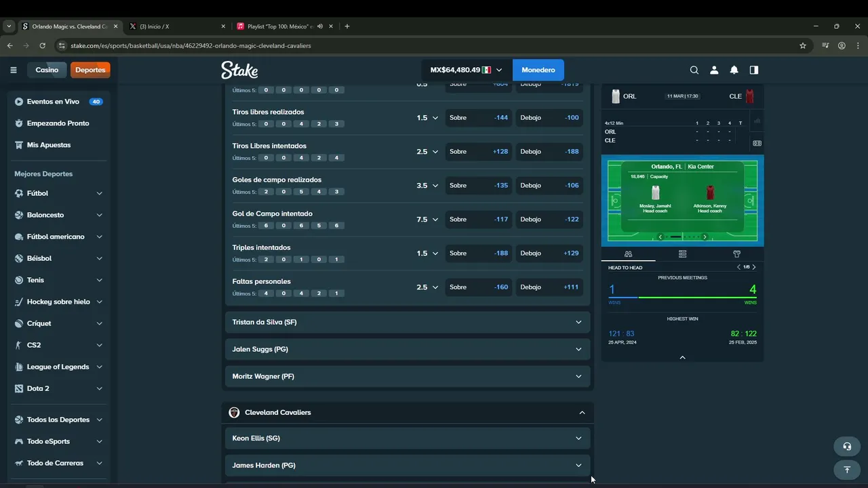Go to next court info slide

click(x=705, y=237)
